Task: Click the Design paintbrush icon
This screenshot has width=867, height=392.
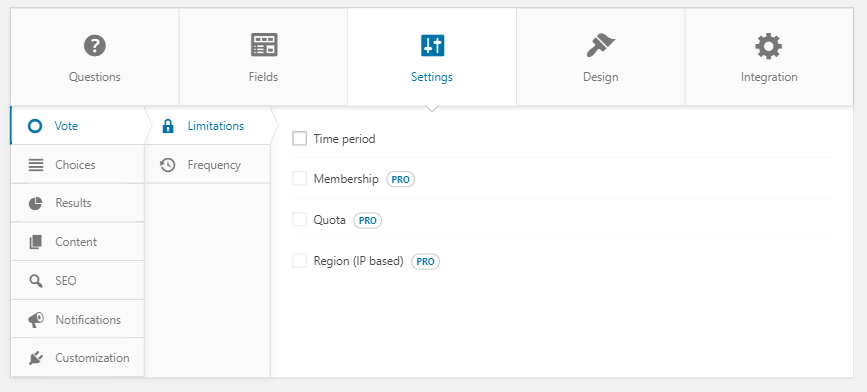Action: 600,45
